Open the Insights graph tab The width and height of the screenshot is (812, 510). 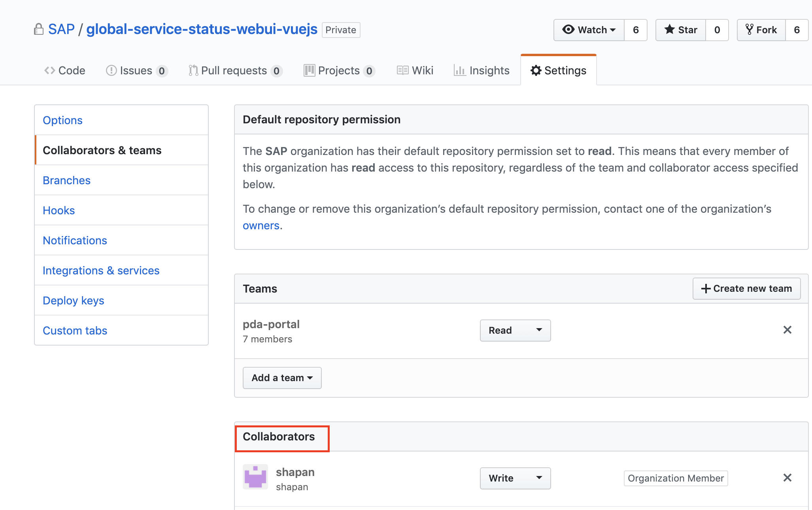(482, 70)
